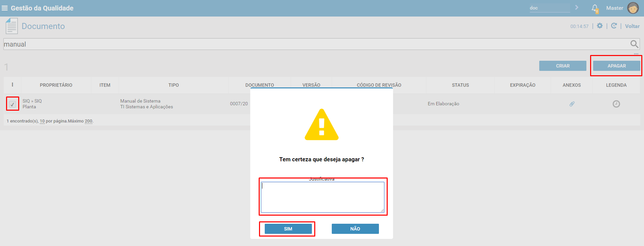This screenshot has height=246, width=644.
Task: Click the Voltar link
Action: (632, 26)
